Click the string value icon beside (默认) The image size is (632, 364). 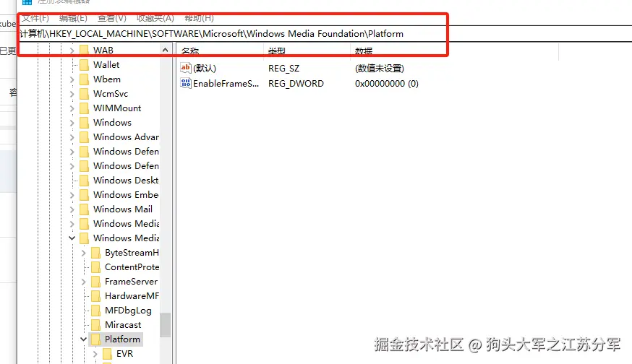tap(186, 68)
